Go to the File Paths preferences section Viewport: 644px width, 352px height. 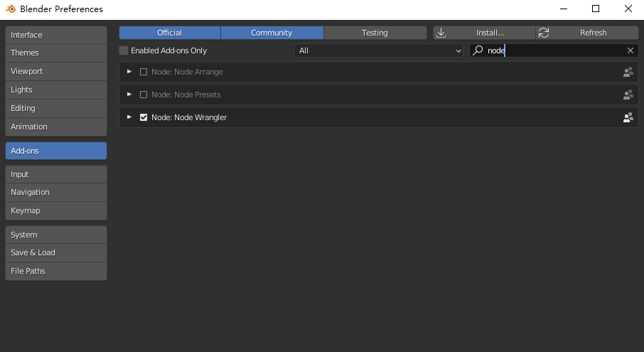point(56,271)
